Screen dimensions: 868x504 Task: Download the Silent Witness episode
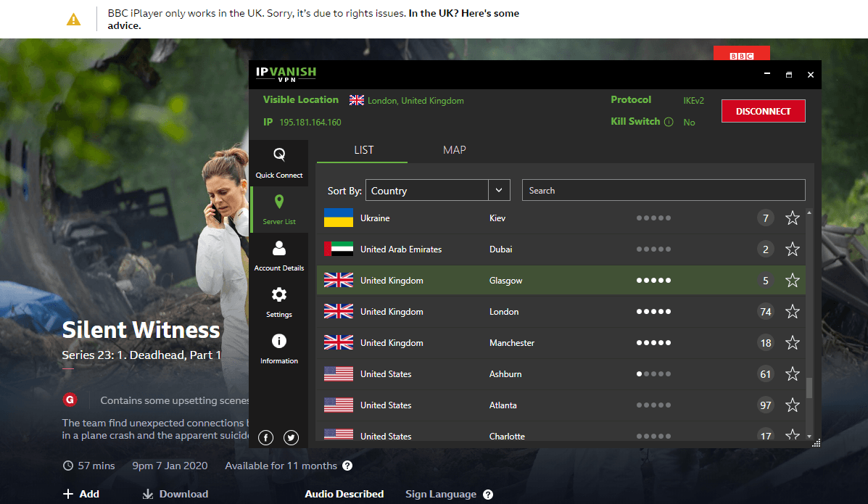click(x=175, y=494)
